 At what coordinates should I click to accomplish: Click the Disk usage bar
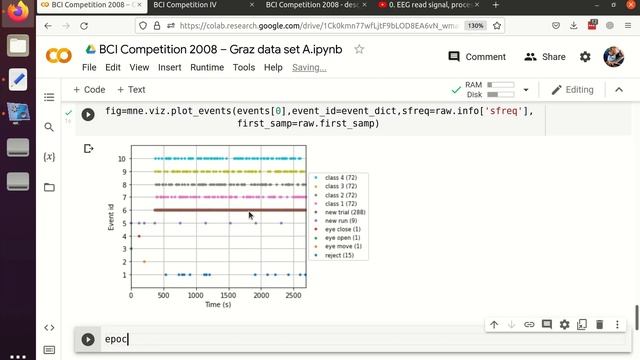[500, 95]
